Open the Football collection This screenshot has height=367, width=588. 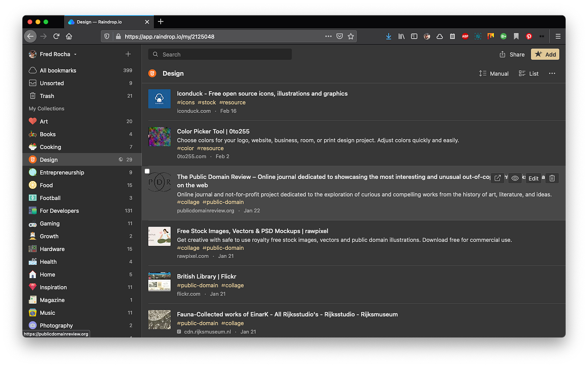(82, 198)
